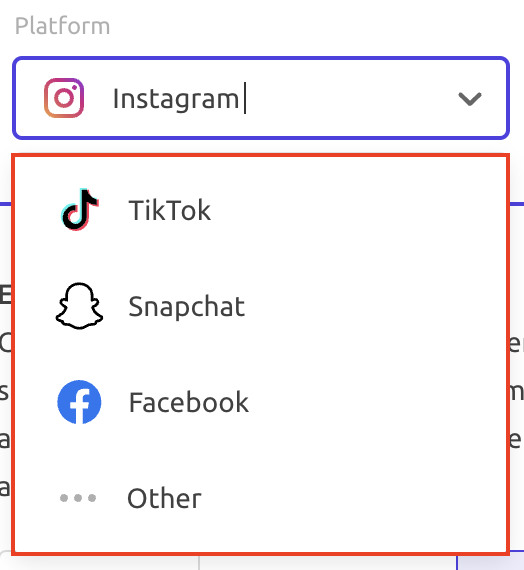Click the empty space right of TikTok option

pyautogui.click(x=358, y=210)
